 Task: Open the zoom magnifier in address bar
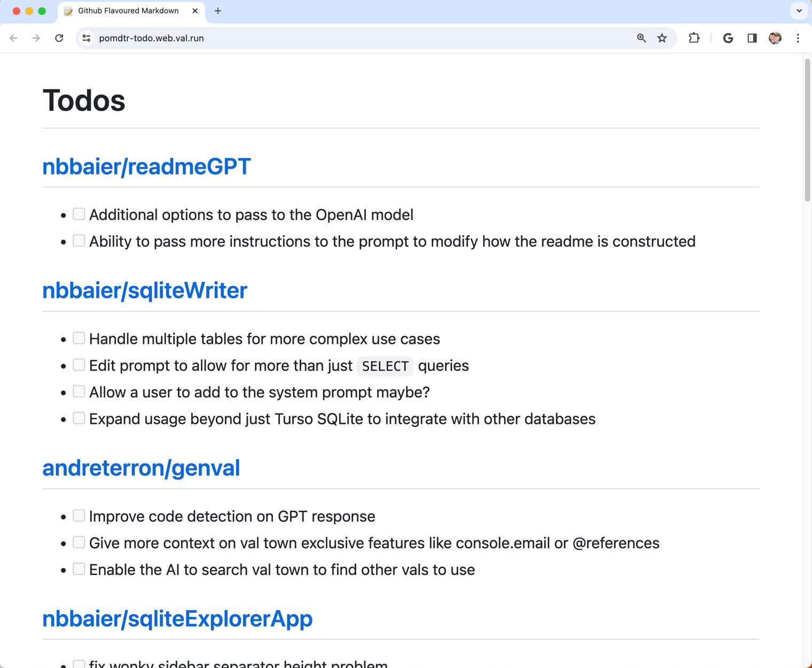(x=642, y=38)
